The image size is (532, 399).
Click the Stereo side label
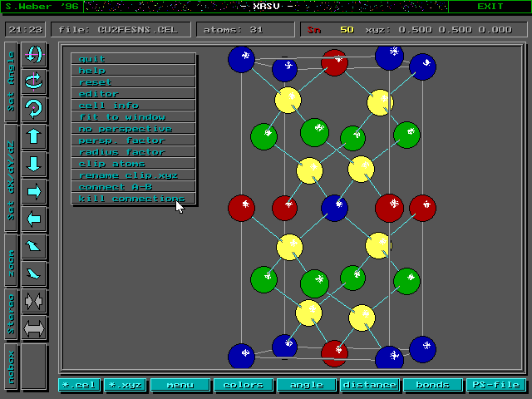tap(11, 314)
